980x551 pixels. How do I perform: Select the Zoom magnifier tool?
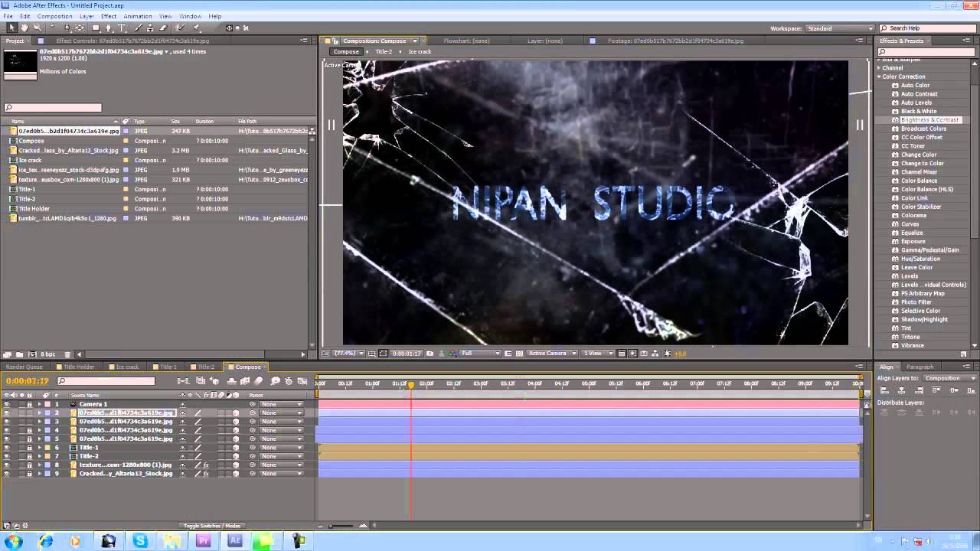38,28
